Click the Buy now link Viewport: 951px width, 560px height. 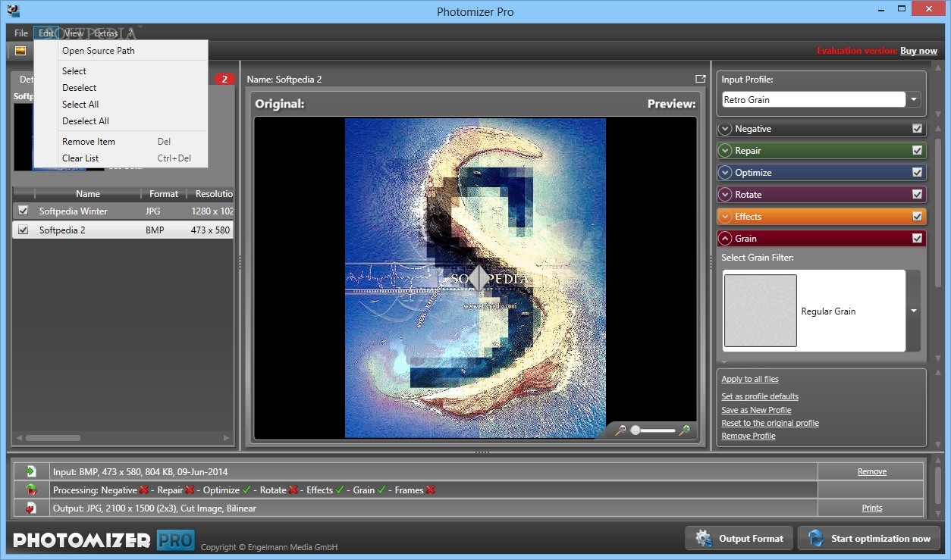coord(918,51)
